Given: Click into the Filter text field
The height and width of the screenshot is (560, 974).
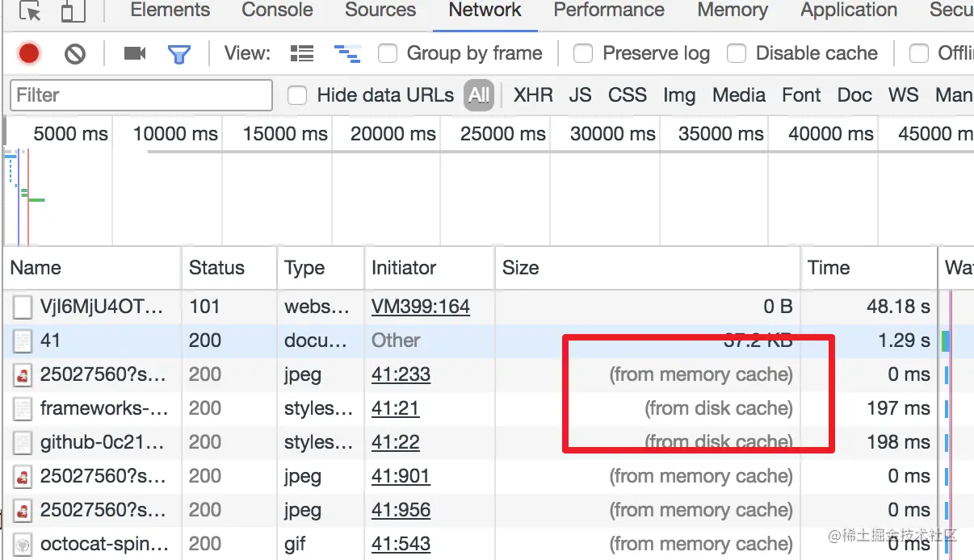Looking at the screenshot, I should coord(141,95).
